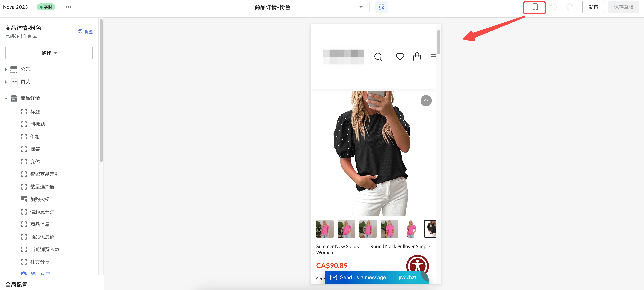Click the element inspector selection icon
644x290 pixels.
tap(381, 7)
